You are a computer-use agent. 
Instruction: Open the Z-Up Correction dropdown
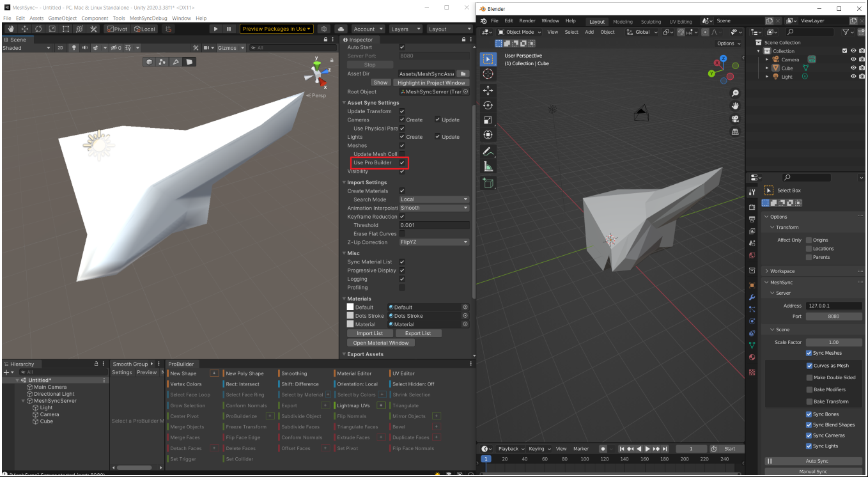(x=434, y=242)
